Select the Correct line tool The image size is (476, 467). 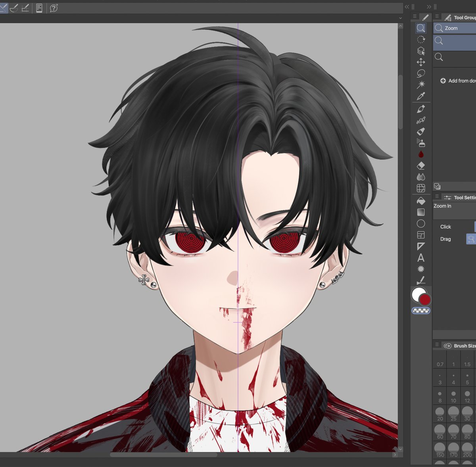tap(421, 280)
